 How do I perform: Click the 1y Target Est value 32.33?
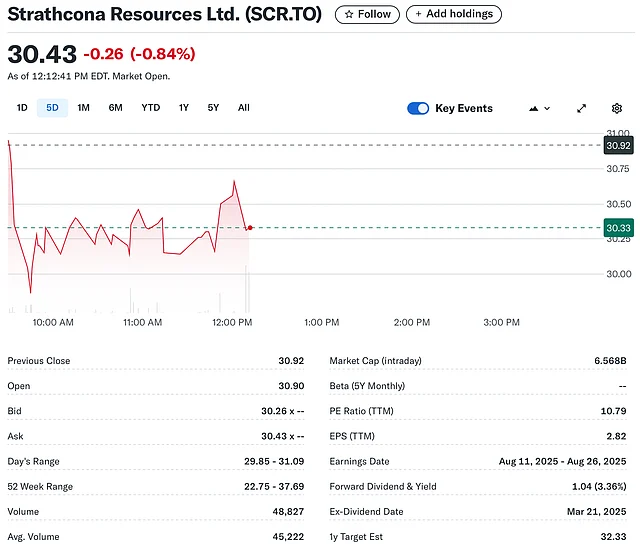pos(613,537)
